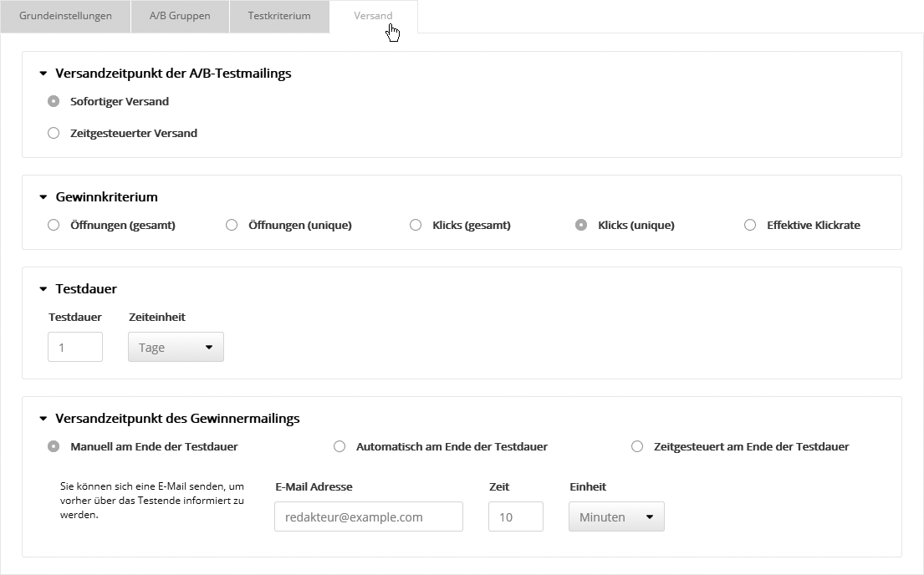This screenshot has width=924, height=575.
Task: Enable Automatisch am Ende der Testdauer
Action: pos(339,446)
